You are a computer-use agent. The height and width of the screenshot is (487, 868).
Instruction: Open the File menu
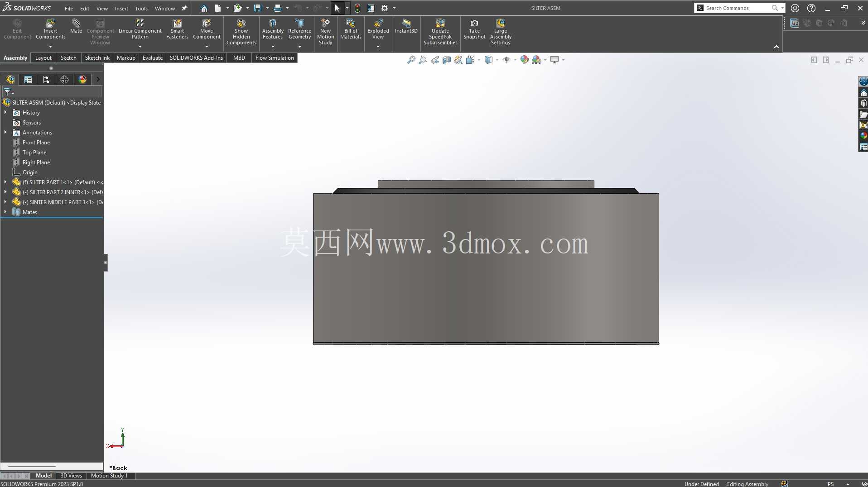69,8
